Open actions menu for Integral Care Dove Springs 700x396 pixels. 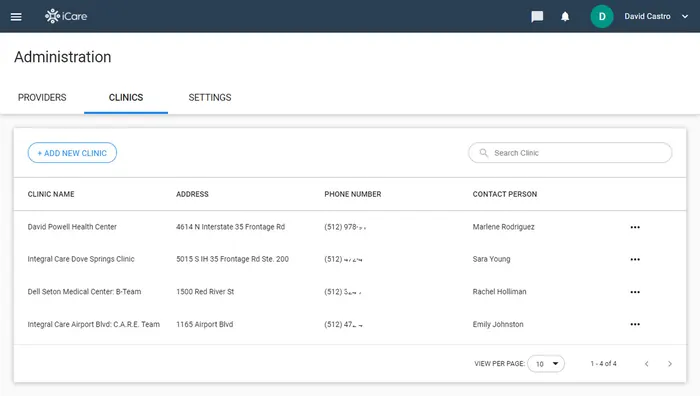(x=635, y=259)
